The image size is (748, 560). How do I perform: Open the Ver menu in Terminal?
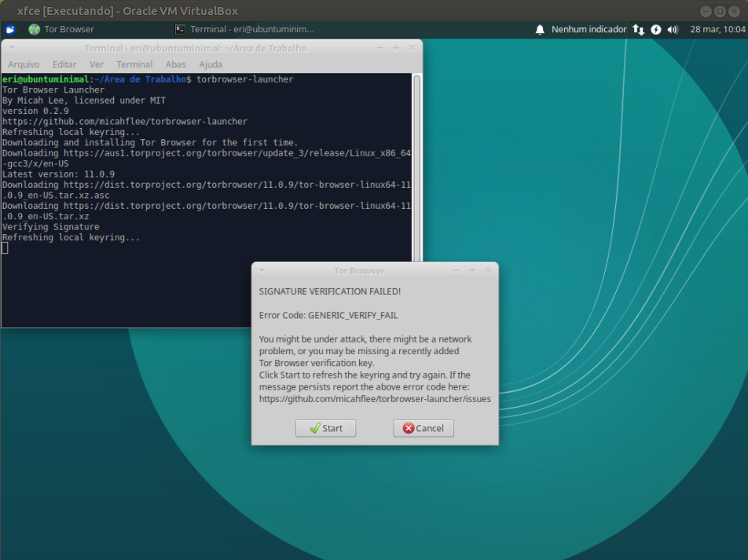[97, 64]
